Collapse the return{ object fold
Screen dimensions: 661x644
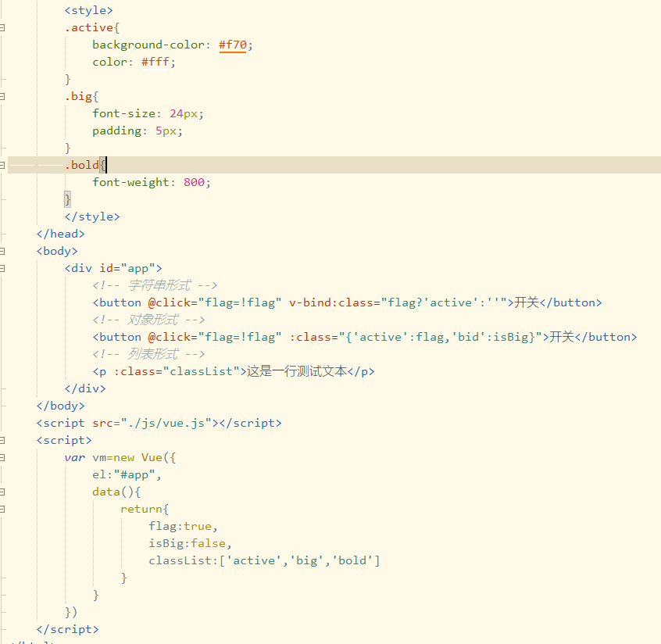click(2, 509)
